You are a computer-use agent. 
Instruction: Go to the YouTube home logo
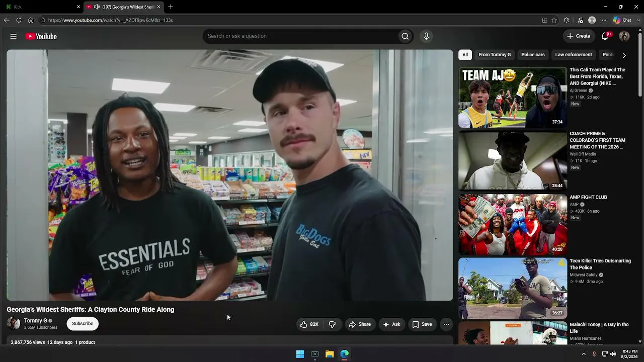click(41, 36)
